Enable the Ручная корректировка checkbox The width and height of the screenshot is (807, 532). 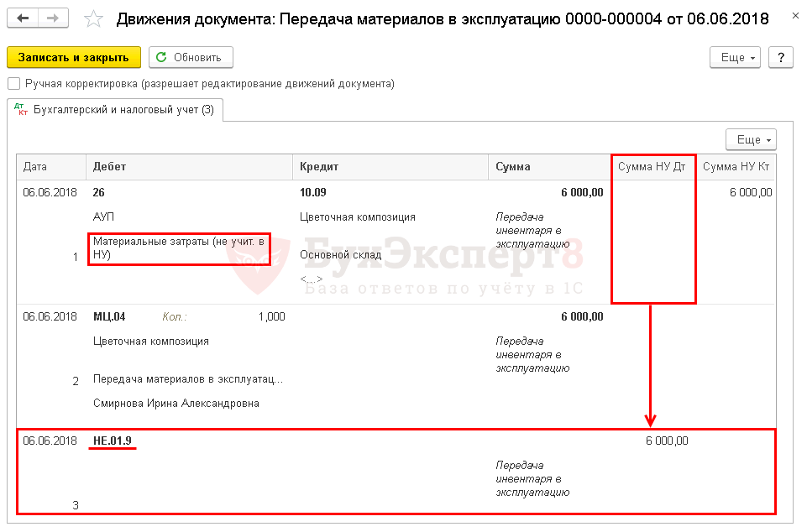coord(13,84)
